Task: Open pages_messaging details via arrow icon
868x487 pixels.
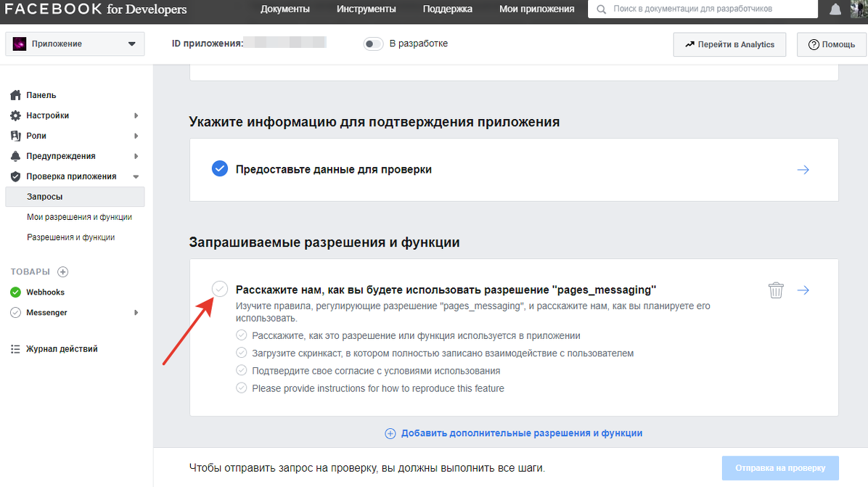Action: tap(803, 290)
